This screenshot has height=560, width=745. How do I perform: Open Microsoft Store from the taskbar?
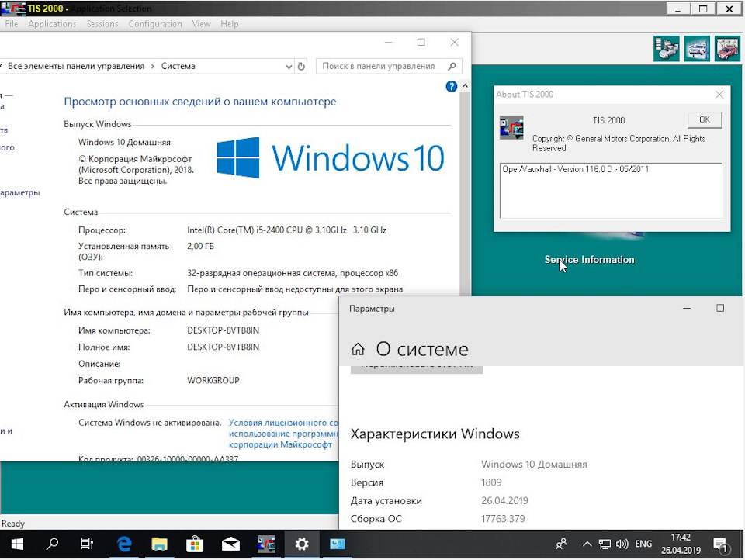click(194, 544)
